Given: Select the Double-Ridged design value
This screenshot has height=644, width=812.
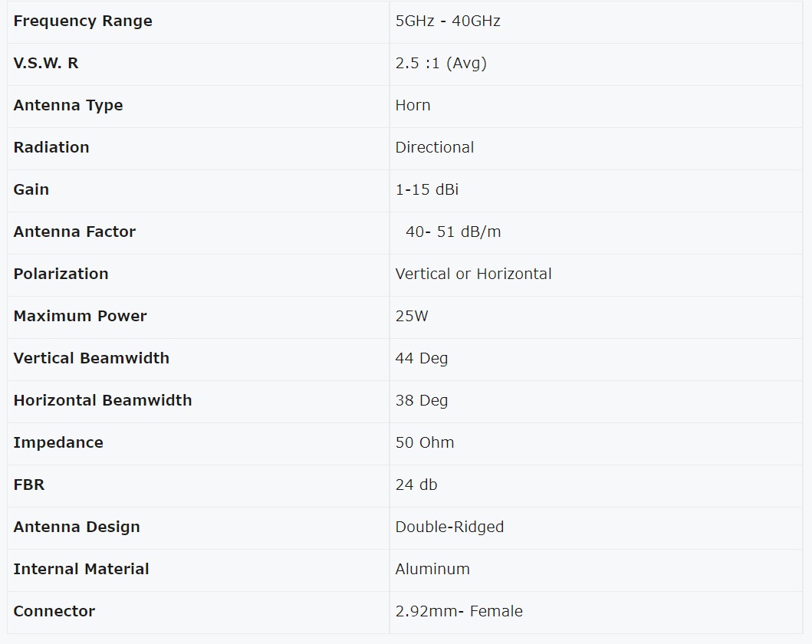Looking at the screenshot, I should [x=449, y=527].
